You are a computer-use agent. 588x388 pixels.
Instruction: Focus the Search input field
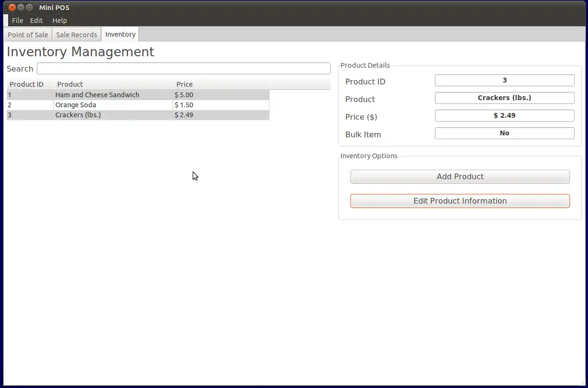[x=184, y=69]
